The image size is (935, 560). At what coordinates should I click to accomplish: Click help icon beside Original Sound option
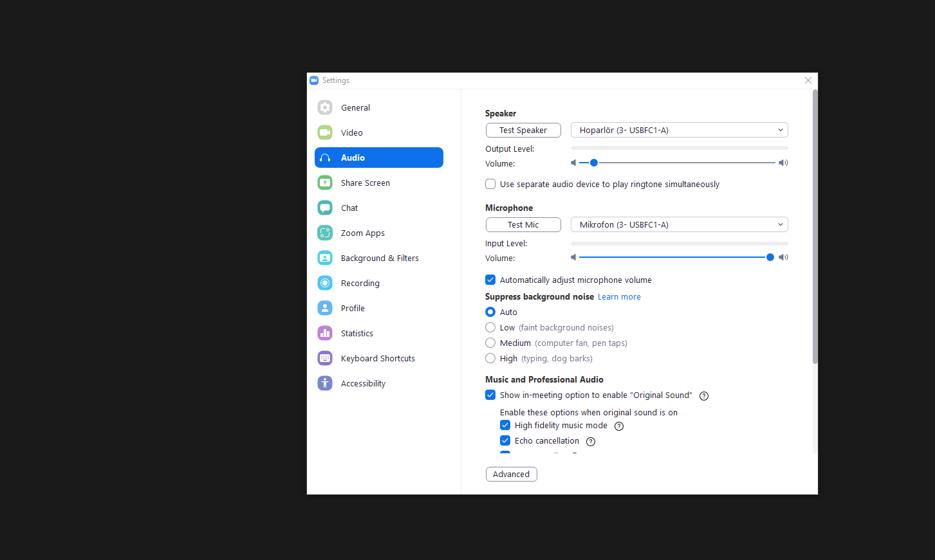(x=704, y=396)
